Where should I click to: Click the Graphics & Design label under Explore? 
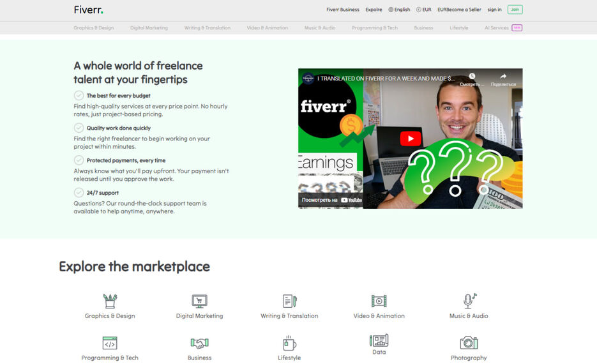[110, 315]
